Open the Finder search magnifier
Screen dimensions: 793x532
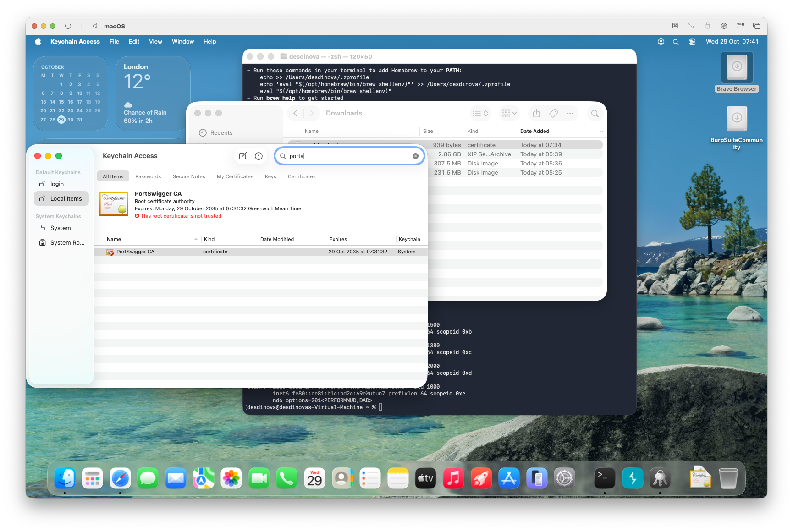tap(595, 113)
